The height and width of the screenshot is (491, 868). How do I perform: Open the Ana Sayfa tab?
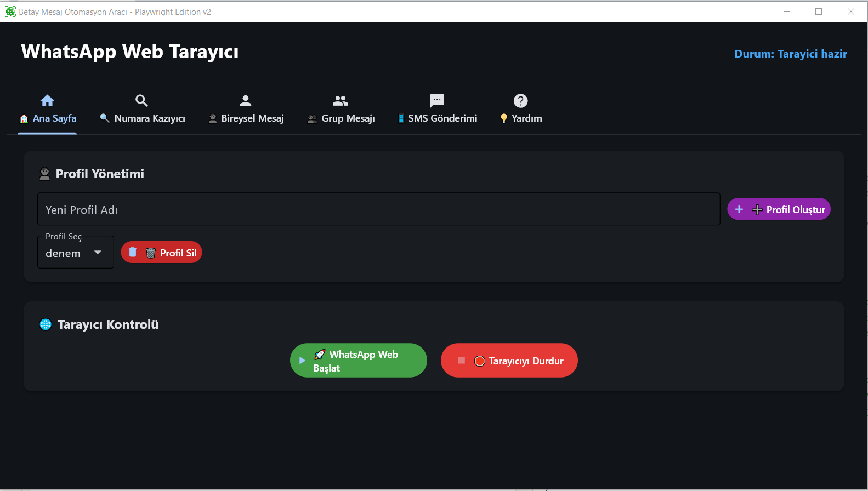(x=48, y=111)
